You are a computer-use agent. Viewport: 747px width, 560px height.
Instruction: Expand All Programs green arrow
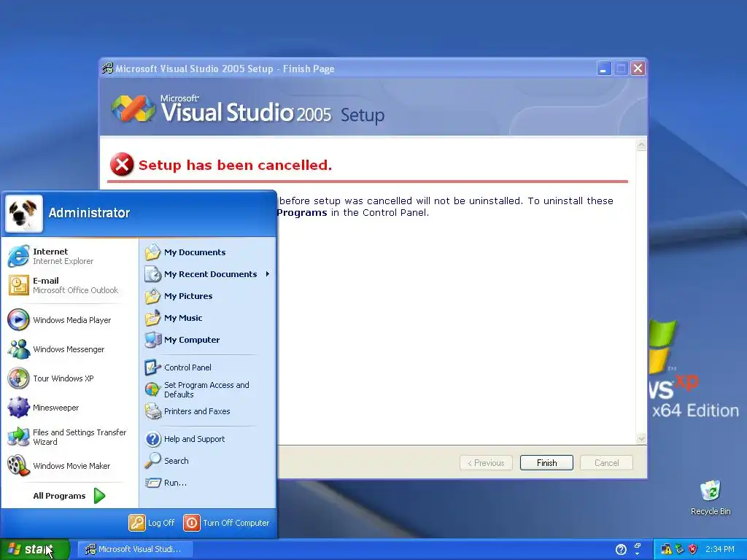point(99,496)
